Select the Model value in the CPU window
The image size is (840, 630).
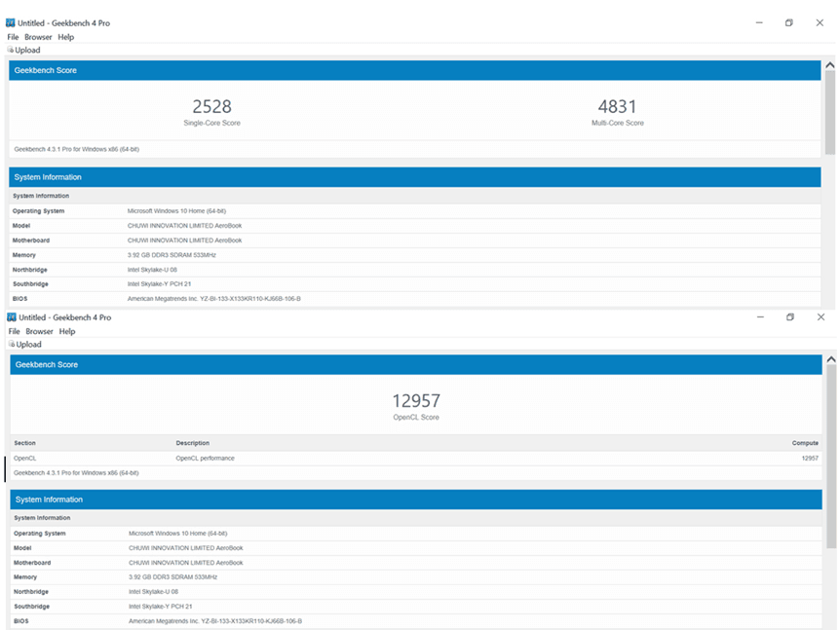click(x=185, y=226)
